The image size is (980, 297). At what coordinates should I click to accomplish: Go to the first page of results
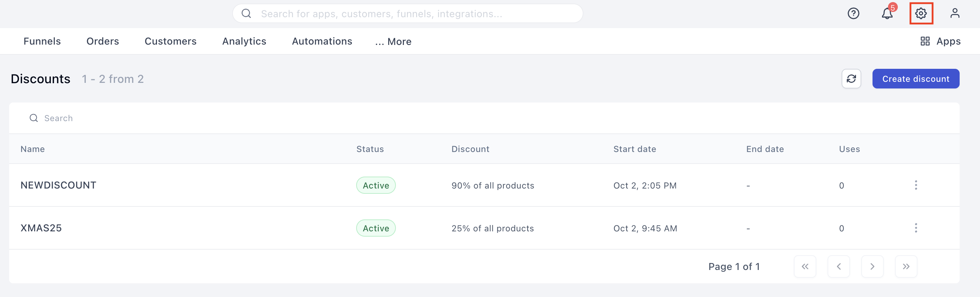tap(805, 266)
